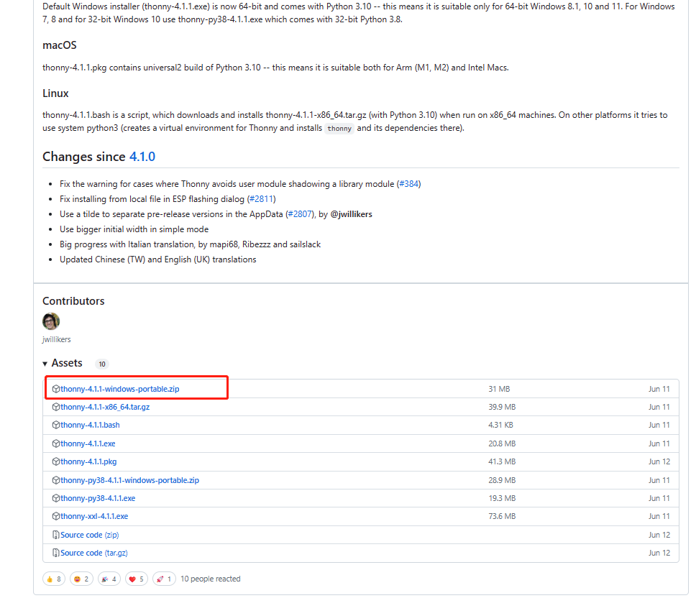Click package icon beside thonny-4.1.1-windows-portable.zip
This screenshot has height=616, width=696.
click(x=56, y=389)
